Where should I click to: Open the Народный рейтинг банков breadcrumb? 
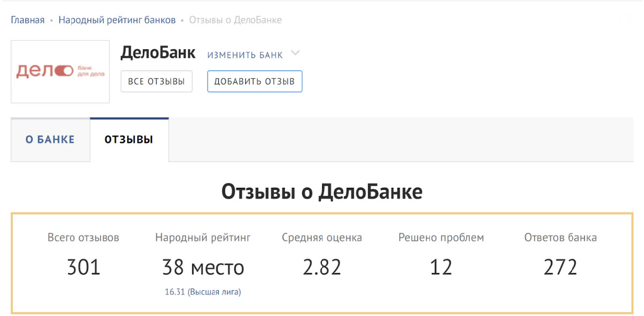pyautogui.click(x=117, y=20)
